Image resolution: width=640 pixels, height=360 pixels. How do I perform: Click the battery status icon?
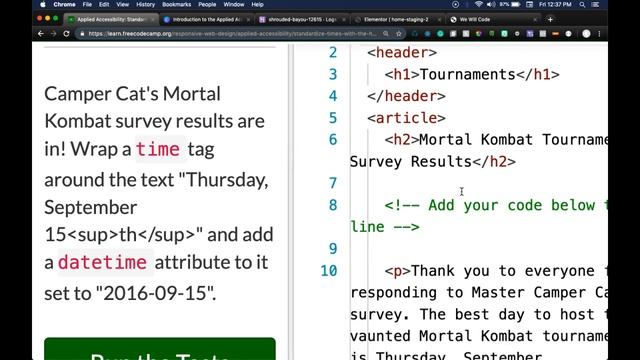[x=516, y=4]
